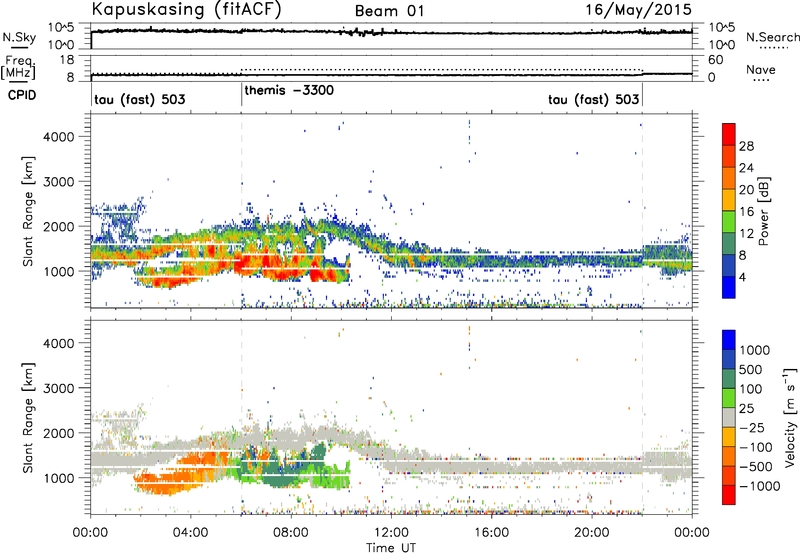Click the '12:00' time tick label
800x554 pixels.
(x=391, y=533)
